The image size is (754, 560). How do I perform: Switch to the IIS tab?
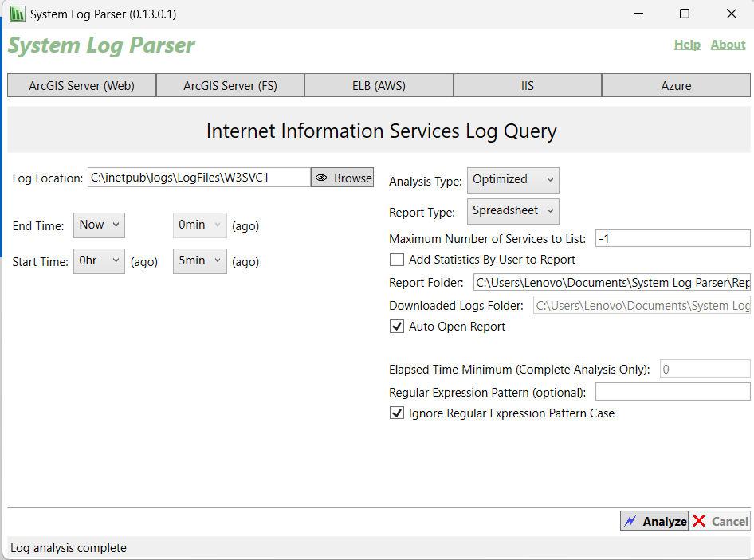pos(528,85)
